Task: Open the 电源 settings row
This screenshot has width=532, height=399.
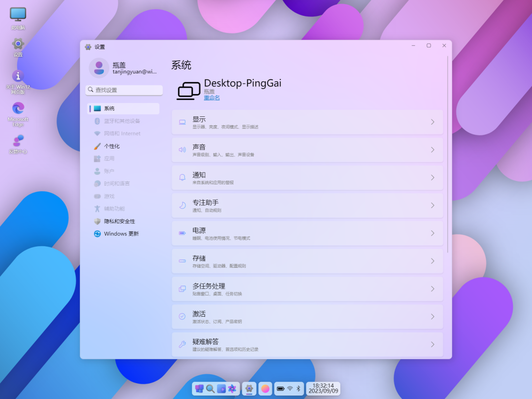Action: tap(307, 233)
